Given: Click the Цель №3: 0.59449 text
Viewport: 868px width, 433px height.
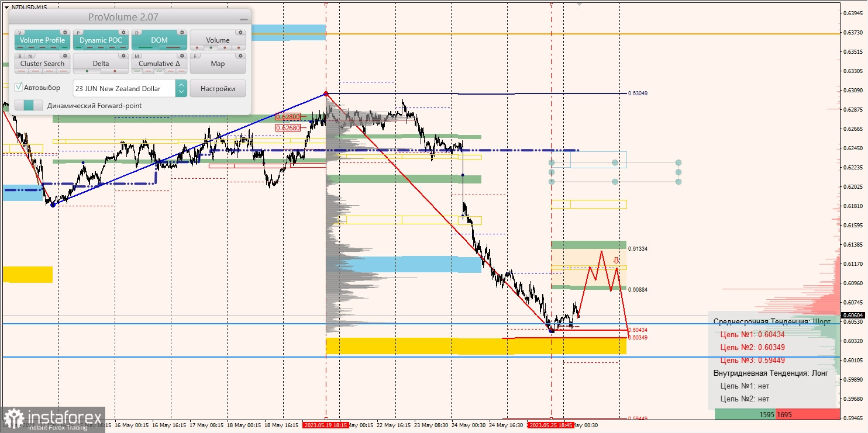Looking at the screenshot, I should click(x=753, y=360).
